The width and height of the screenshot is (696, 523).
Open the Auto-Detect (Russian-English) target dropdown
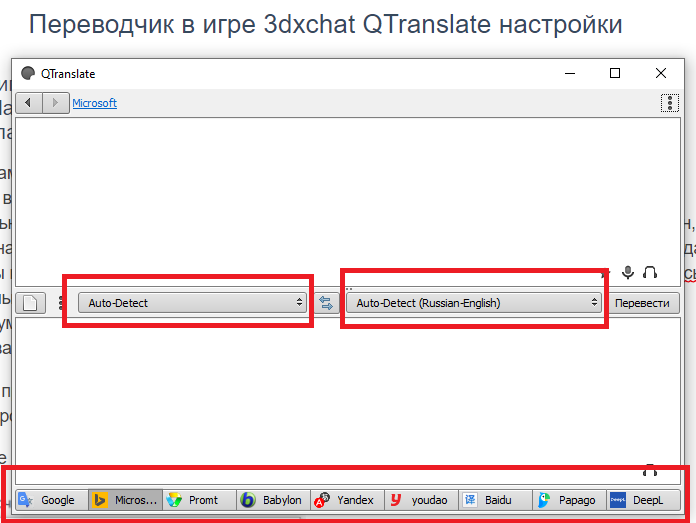tap(474, 303)
